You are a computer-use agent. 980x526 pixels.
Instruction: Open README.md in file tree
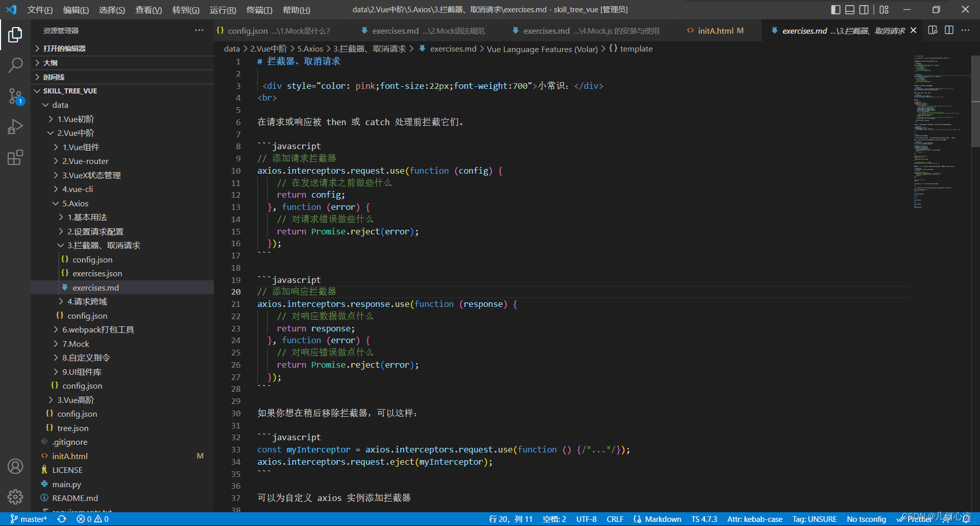(122, 498)
